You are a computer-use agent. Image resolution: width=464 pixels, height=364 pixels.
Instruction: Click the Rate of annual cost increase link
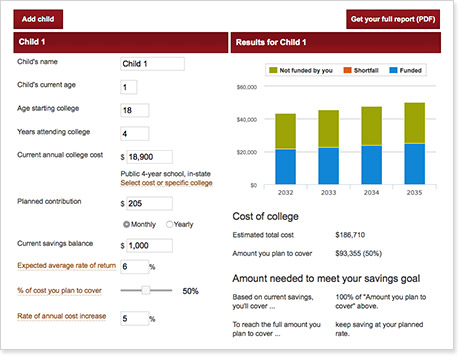click(62, 316)
